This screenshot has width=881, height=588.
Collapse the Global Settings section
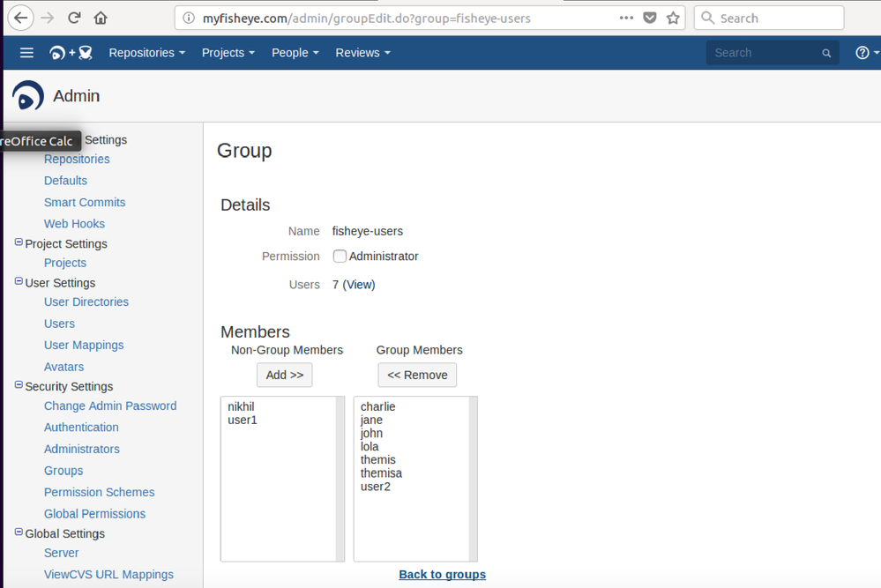click(19, 532)
